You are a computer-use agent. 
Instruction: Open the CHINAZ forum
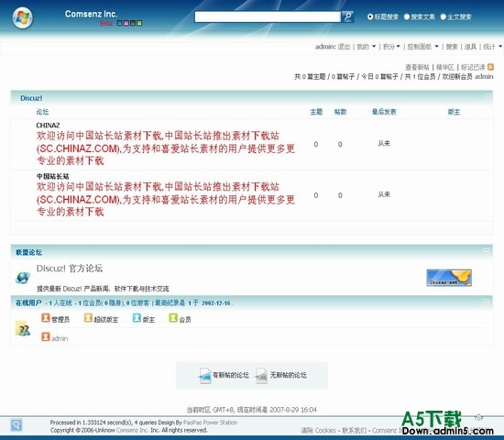click(48, 125)
